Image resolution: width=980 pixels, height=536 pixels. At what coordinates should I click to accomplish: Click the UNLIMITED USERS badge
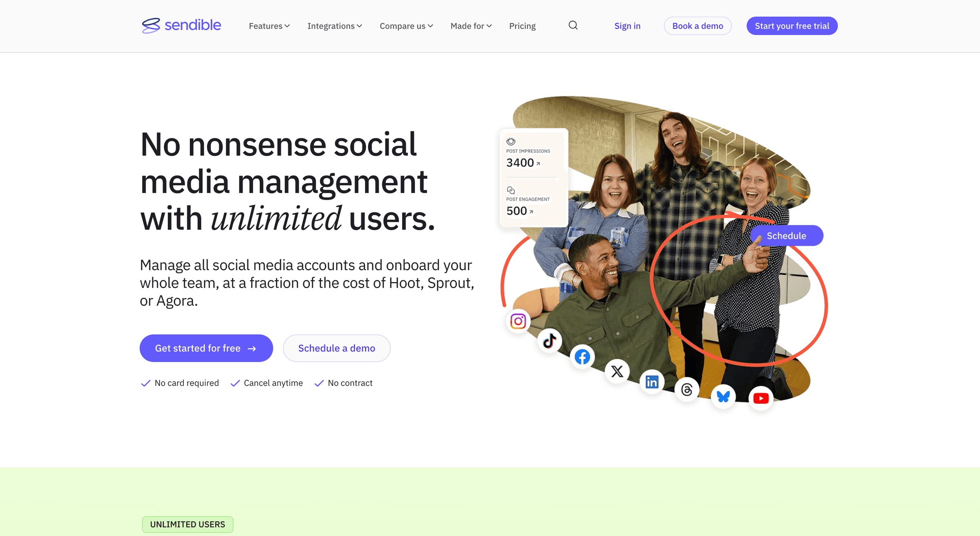pos(187,525)
